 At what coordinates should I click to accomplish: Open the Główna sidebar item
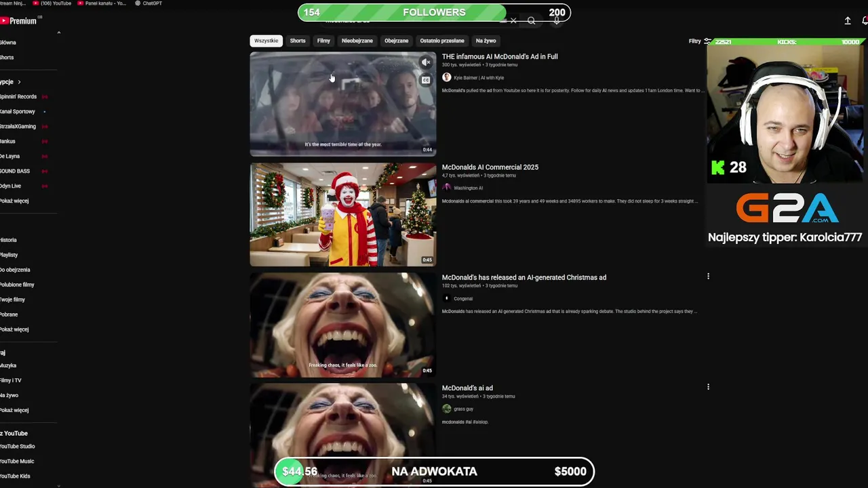tap(8, 43)
